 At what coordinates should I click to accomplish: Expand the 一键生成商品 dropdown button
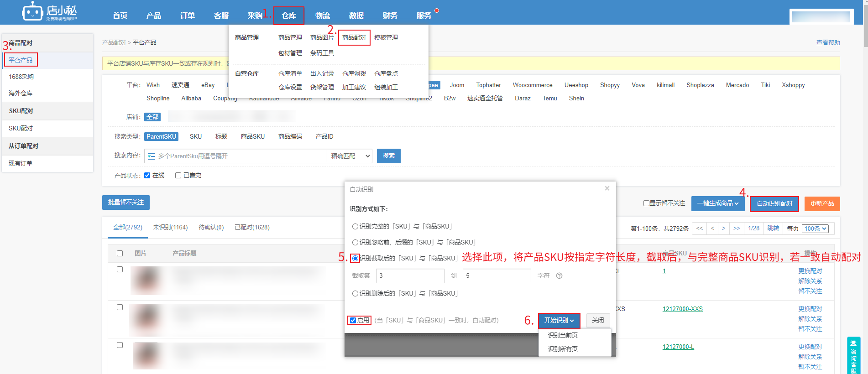(x=718, y=203)
